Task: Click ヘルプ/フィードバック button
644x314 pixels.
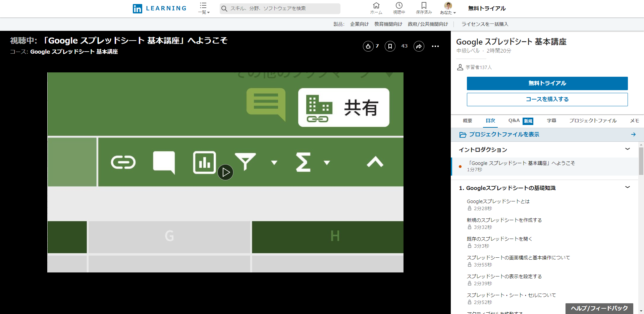Action: click(599, 308)
